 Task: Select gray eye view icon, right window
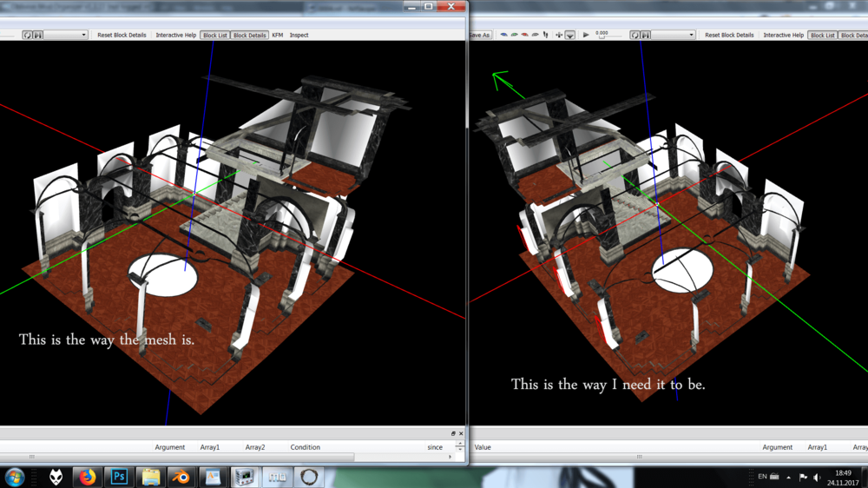pos(536,35)
